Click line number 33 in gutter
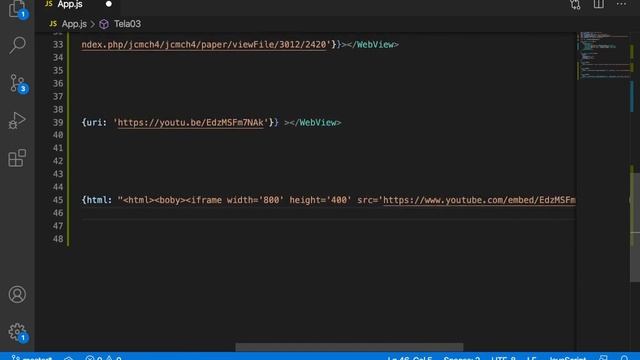This screenshot has width=640, height=360. tap(58, 44)
